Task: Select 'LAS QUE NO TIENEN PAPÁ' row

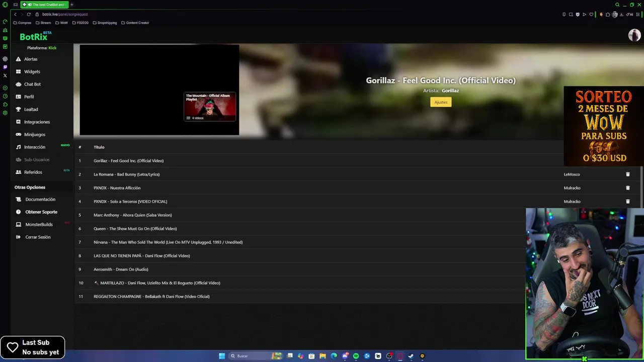Action: [x=301, y=255]
